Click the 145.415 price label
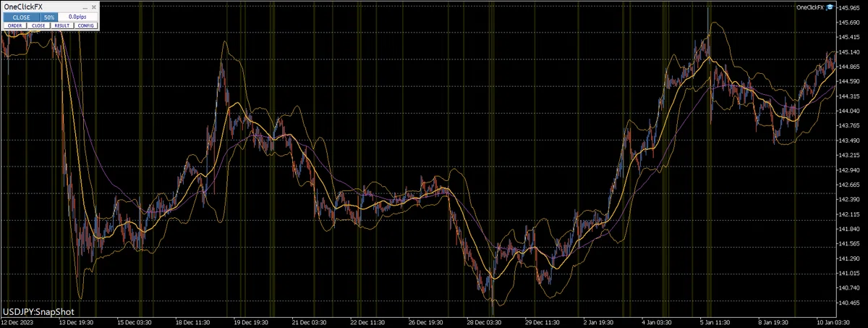 pos(849,38)
